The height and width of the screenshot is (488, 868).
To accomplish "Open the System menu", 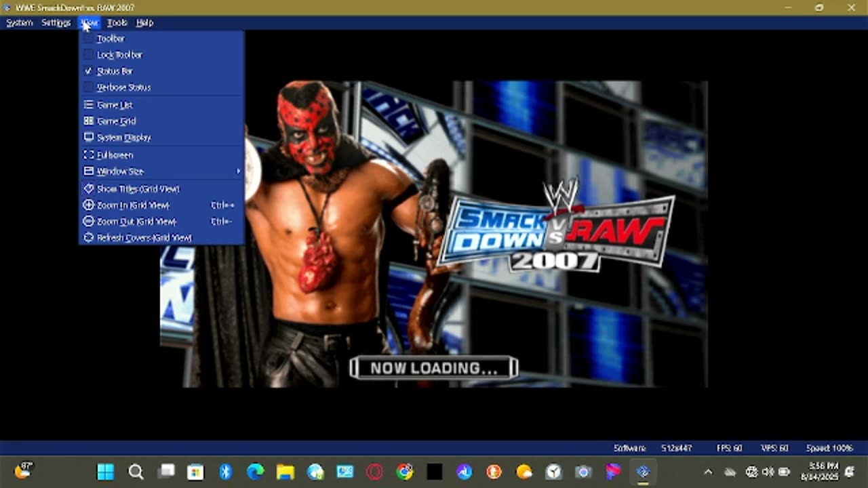I will (x=20, y=22).
